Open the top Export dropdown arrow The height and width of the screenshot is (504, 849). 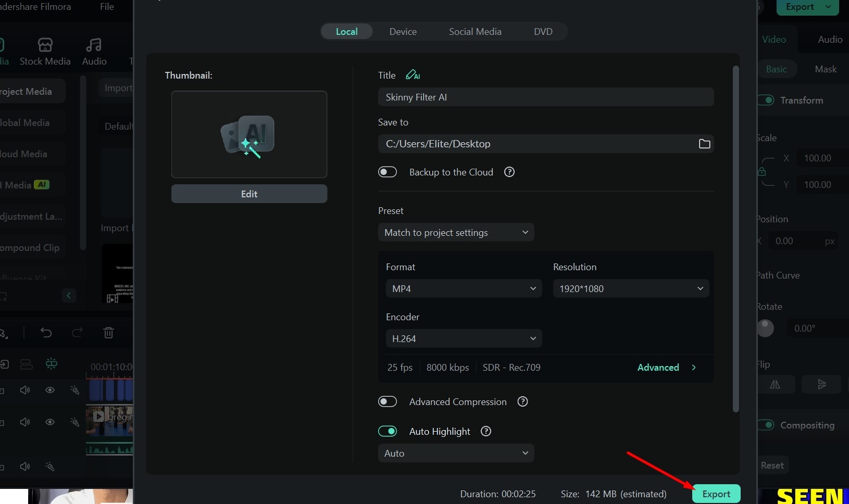point(829,7)
